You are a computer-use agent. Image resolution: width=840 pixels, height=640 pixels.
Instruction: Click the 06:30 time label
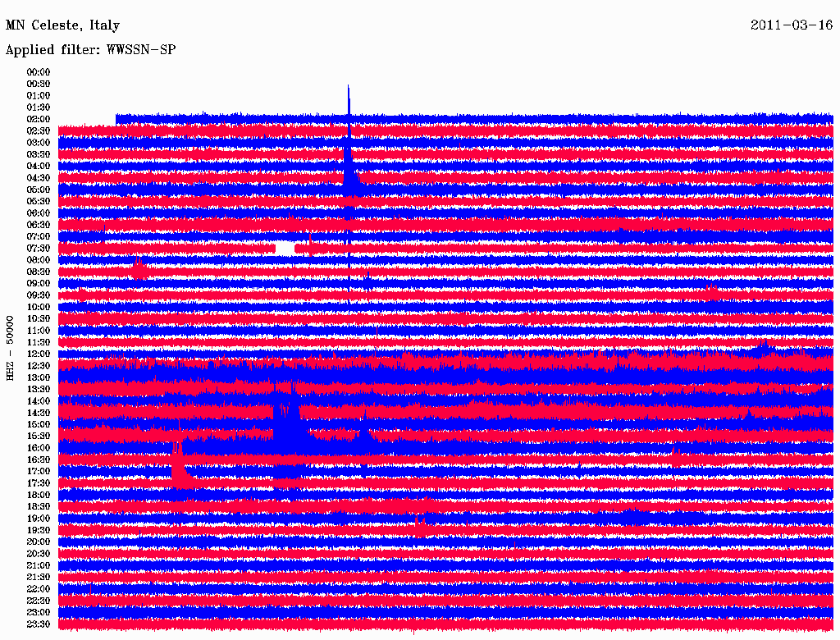tap(38, 225)
